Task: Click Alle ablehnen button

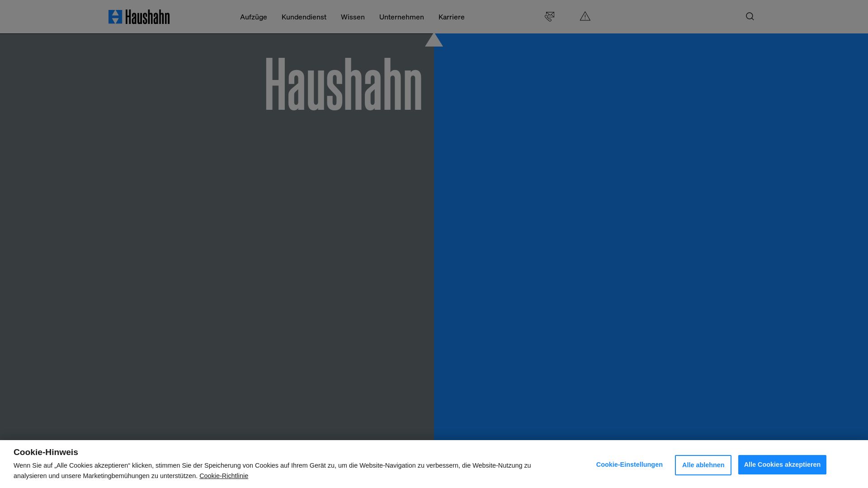Action: pyautogui.click(x=703, y=465)
